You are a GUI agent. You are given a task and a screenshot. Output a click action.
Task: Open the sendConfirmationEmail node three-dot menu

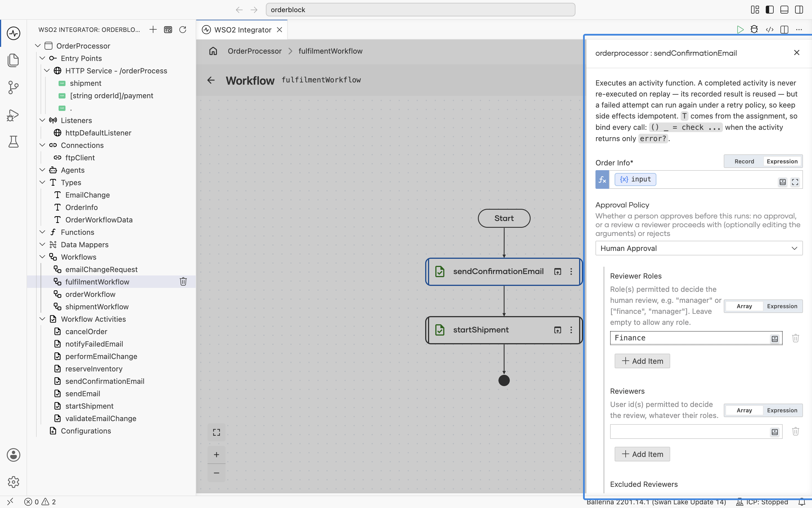571,271
